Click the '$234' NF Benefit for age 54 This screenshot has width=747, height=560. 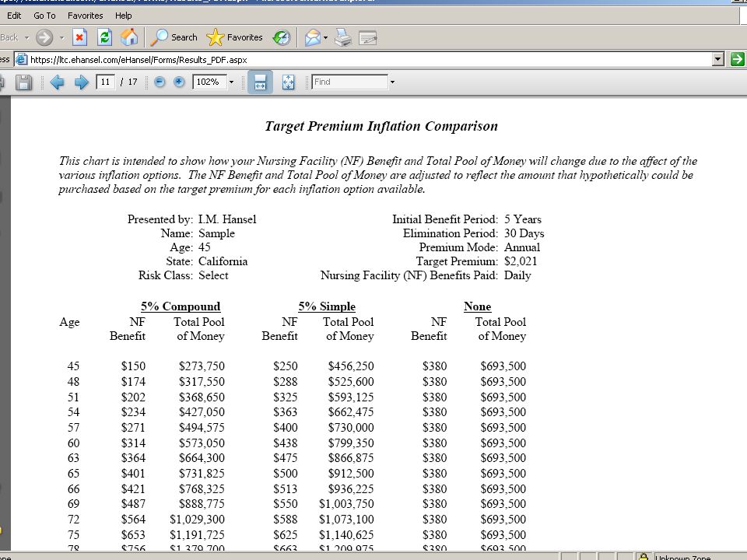(133, 412)
